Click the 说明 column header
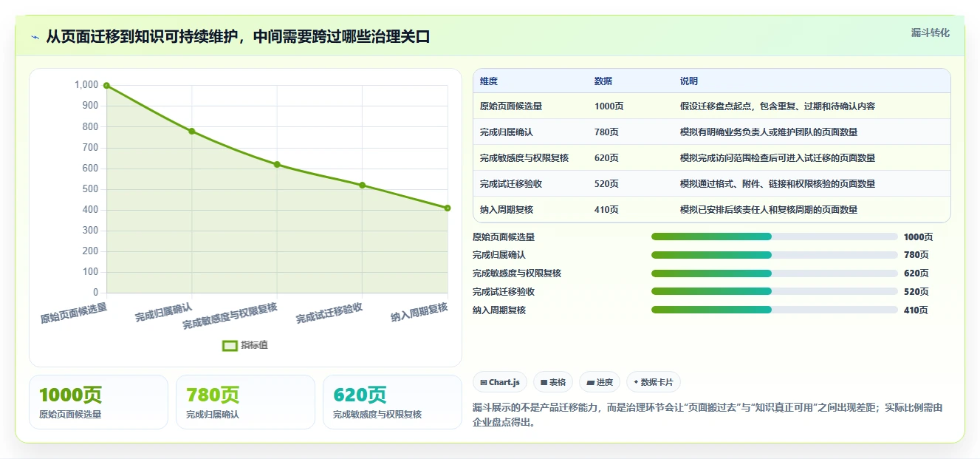980x459 pixels. [x=689, y=81]
